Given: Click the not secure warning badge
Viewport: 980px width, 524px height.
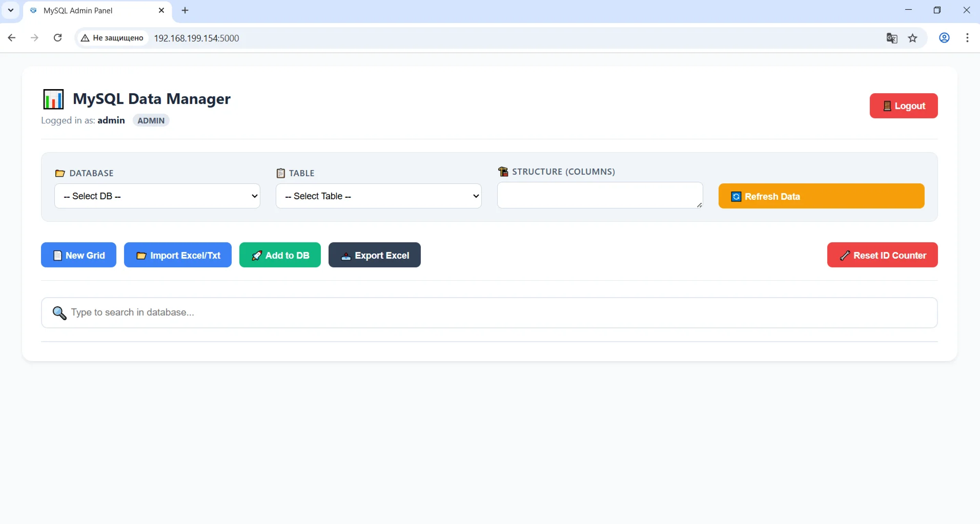Looking at the screenshot, I should pos(112,38).
